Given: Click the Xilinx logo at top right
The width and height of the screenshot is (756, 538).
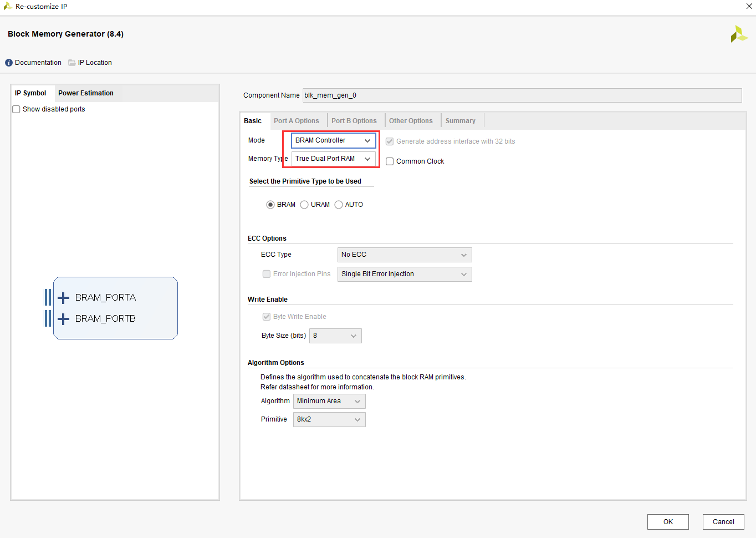Looking at the screenshot, I should coord(739,34).
